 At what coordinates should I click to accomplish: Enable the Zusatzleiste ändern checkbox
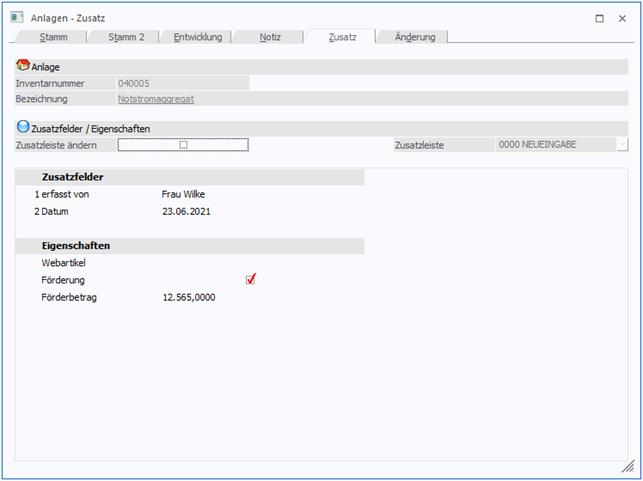pyautogui.click(x=183, y=145)
